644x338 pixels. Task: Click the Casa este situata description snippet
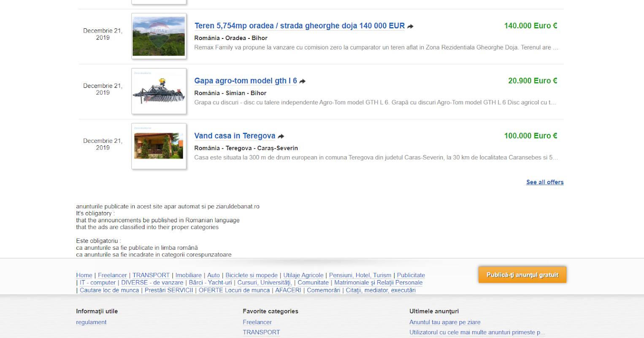pyautogui.click(x=376, y=158)
